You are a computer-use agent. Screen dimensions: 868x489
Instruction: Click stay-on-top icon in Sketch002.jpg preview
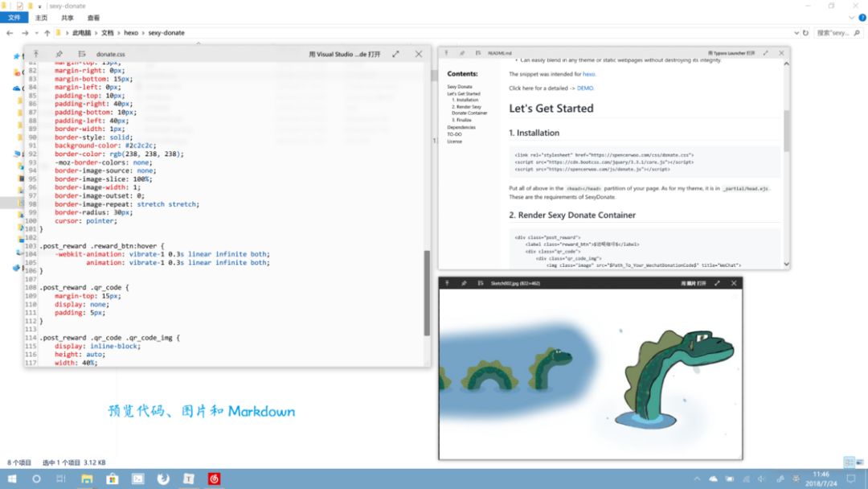click(448, 283)
